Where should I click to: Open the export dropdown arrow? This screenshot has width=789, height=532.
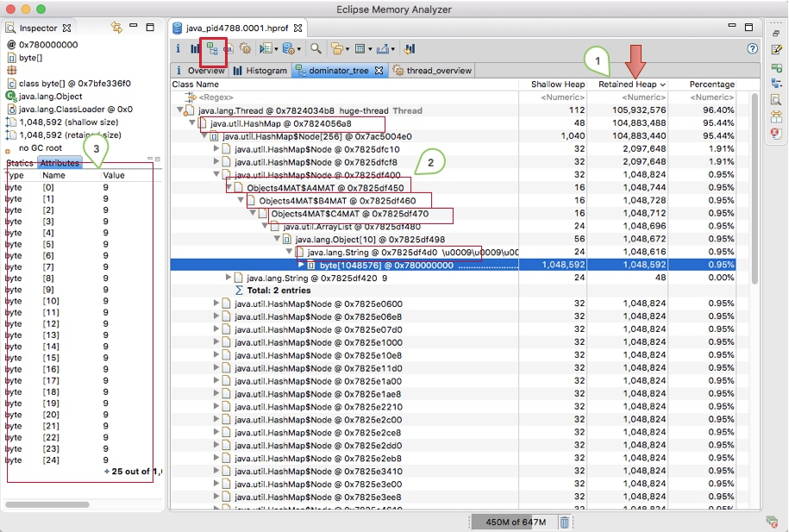tap(393, 49)
